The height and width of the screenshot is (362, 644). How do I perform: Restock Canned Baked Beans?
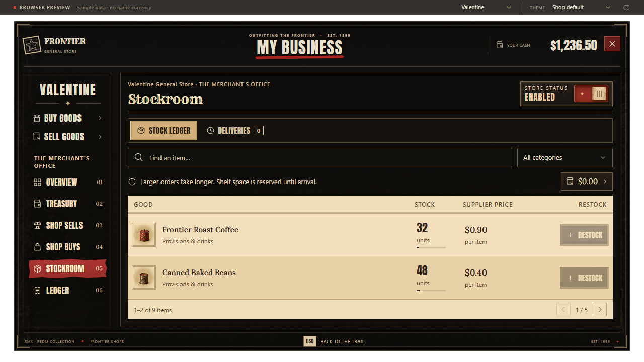pyautogui.click(x=584, y=278)
